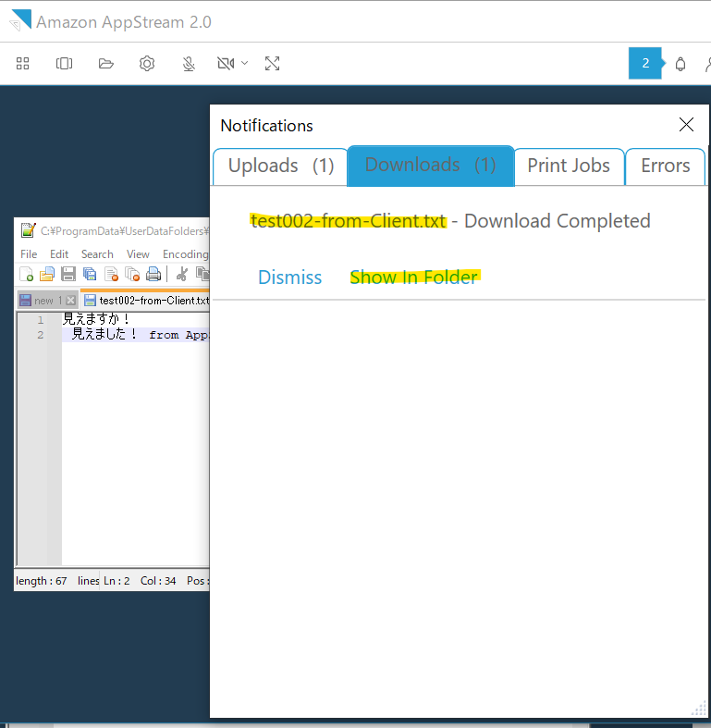Click the Open file icon in Notepad++ toolbar
The height and width of the screenshot is (728, 711).
click(x=47, y=275)
